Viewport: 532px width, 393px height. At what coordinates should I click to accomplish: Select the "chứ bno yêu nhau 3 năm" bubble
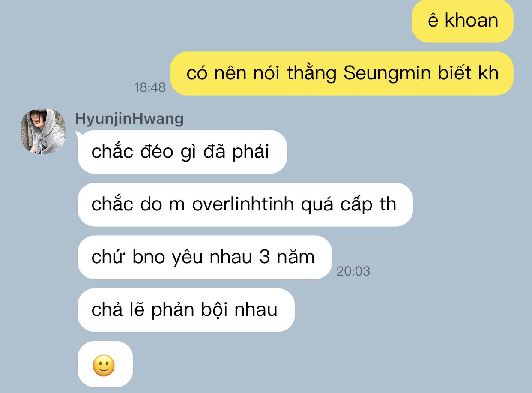click(205, 257)
